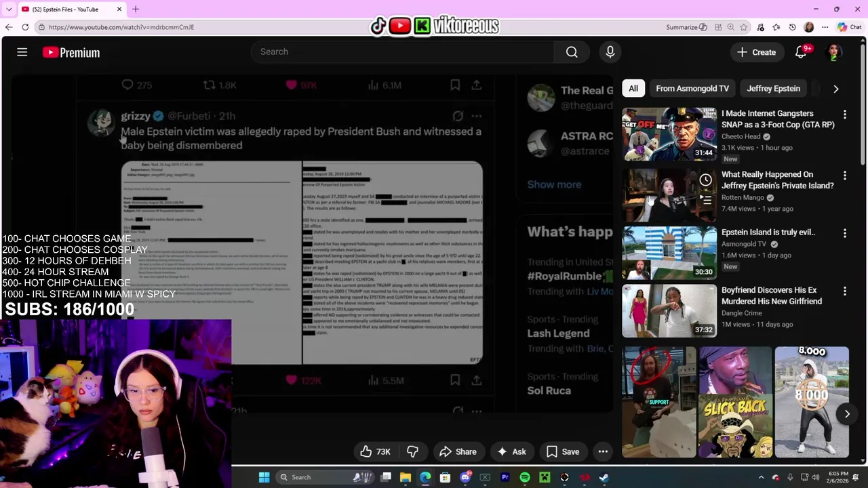Open Asmongold TV channel name
Image resolution: width=868 pixels, height=488 pixels.
[x=744, y=244]
